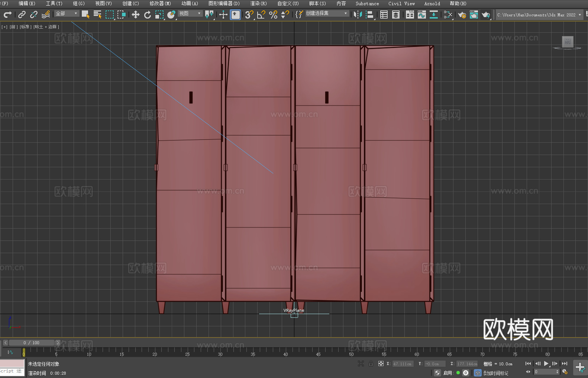Toggle the Layer Explorer icon
The width and height of the screenshot is (588, 378).
point(396,14)
